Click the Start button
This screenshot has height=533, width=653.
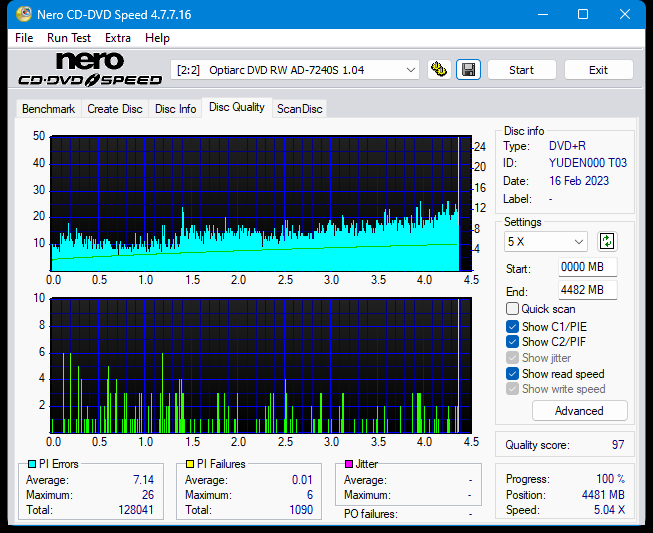pos(521,70)
